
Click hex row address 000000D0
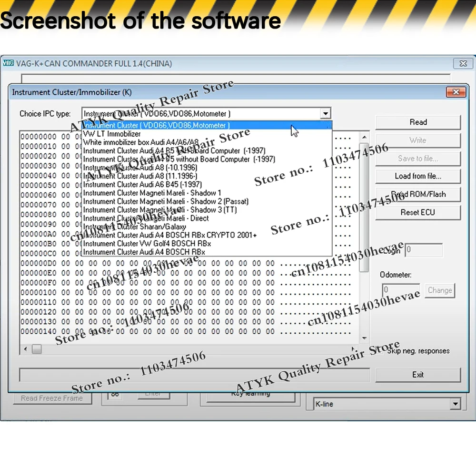pyautogui.click(x=39, y=263)
